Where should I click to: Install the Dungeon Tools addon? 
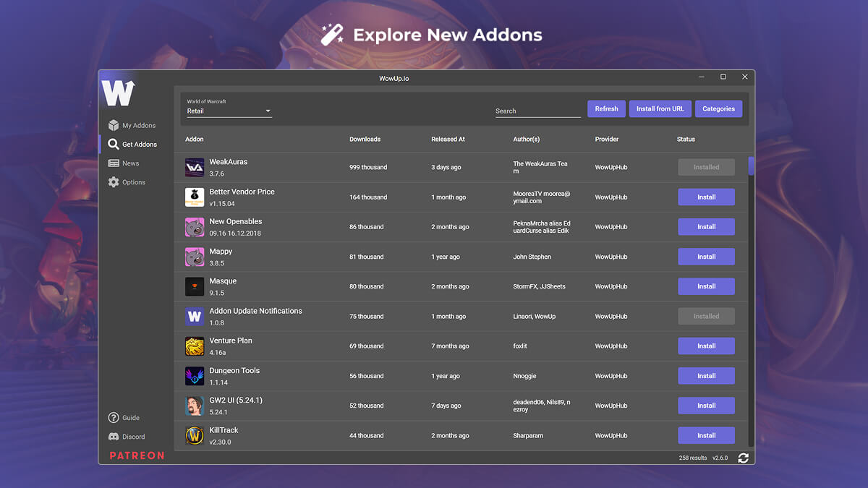pos(706,376)
